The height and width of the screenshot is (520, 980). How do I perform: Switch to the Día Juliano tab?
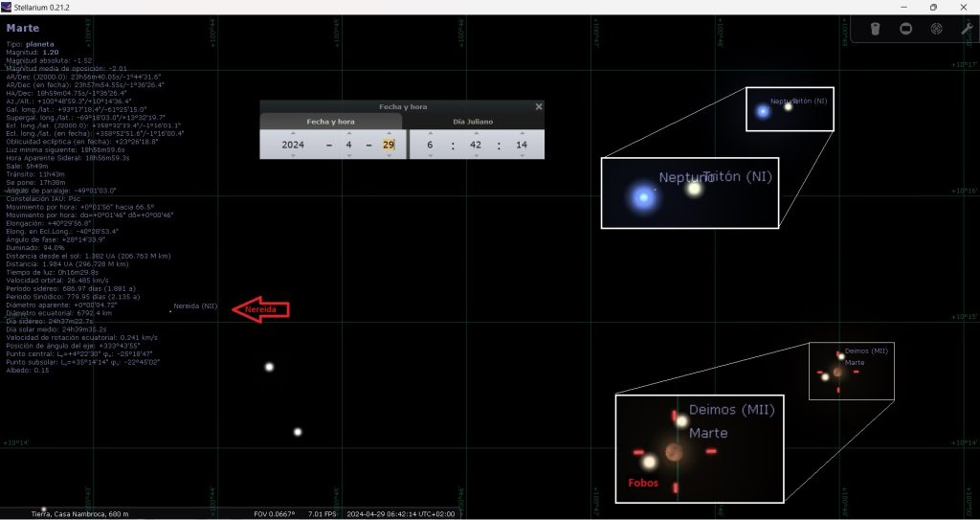[476, 122]
